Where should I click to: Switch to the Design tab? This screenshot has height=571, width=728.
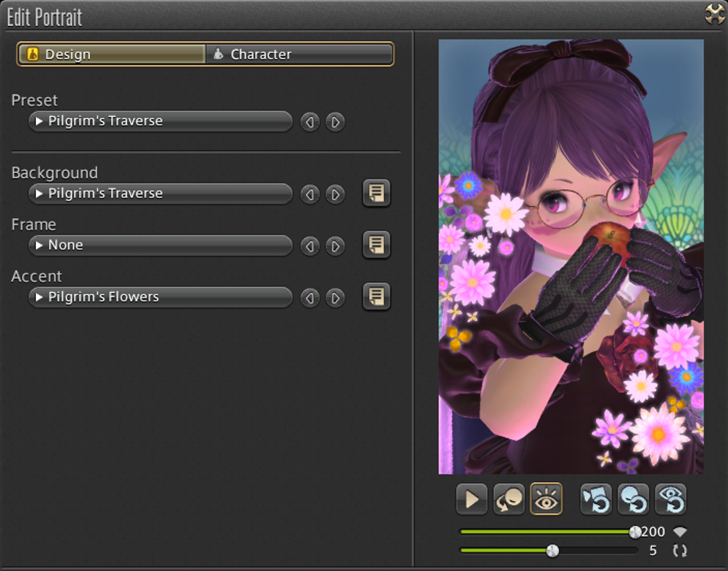pyautogui.click(x=112, y=54)
